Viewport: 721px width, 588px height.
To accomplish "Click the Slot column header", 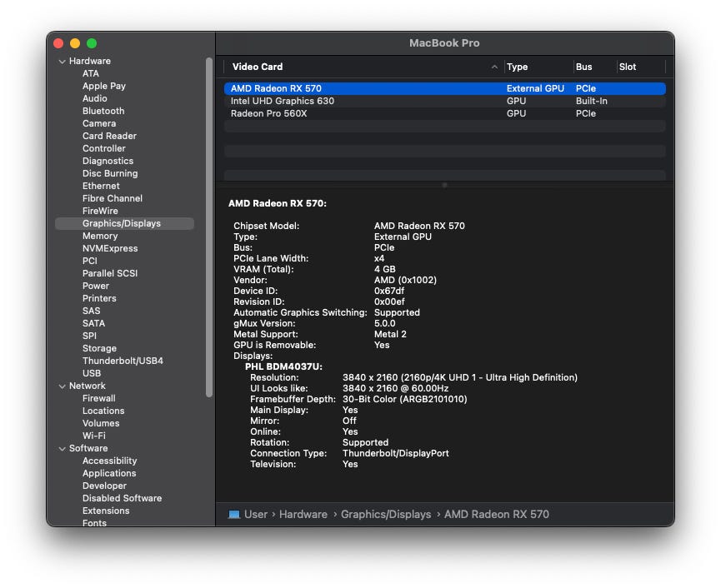I will click(x=627, y=67).
